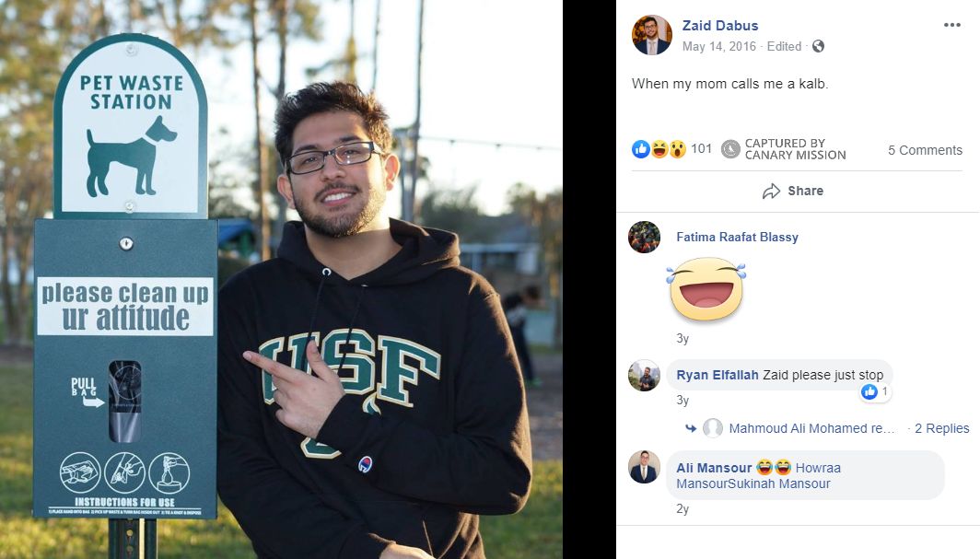
Task: Click the thumbs-up Like reaction icon
Action: [641, 148]
